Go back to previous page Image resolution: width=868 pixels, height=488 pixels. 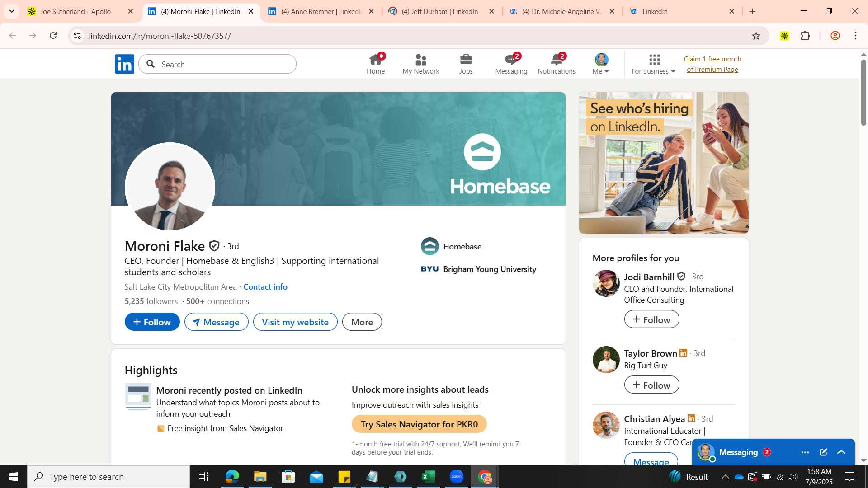[x=13, y=36]
